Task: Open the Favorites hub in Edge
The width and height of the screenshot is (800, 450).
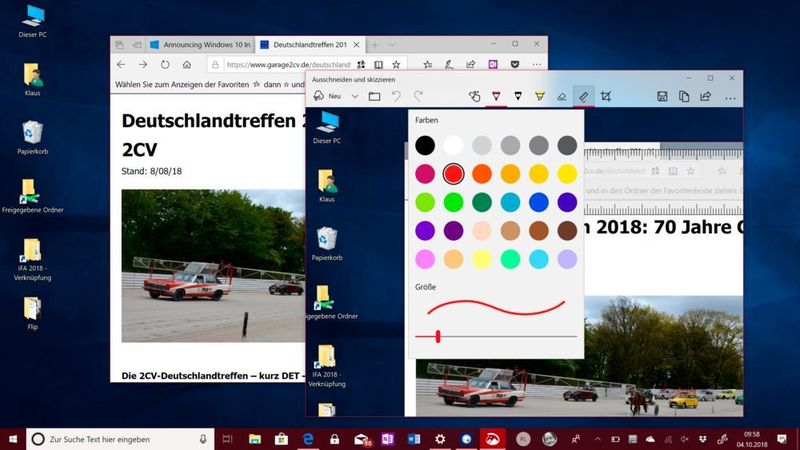Action: pyautogui.click(x=428, y=65)
